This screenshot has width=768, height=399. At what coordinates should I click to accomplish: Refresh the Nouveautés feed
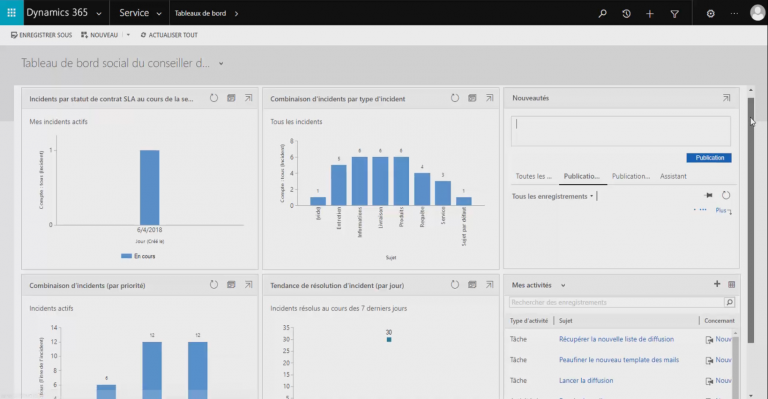pos(726,195)
